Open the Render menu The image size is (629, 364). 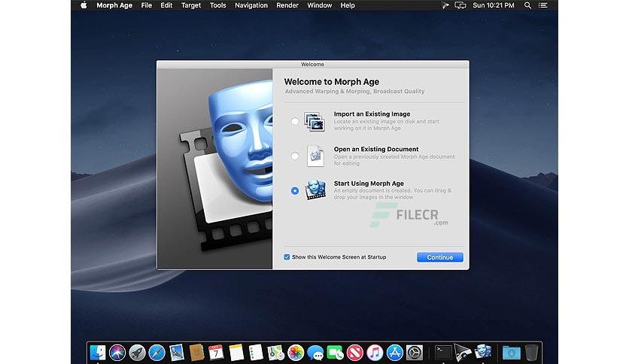tap(287, 5)
